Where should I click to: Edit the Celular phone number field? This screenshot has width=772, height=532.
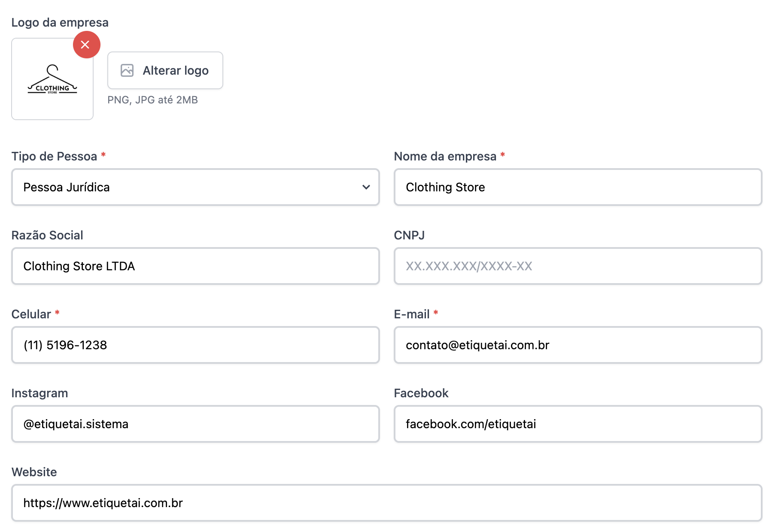point(195,345)
